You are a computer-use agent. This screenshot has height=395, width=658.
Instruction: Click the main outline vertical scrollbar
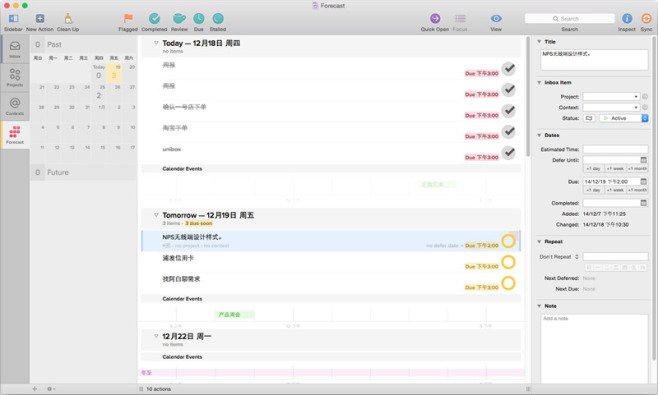click(x=528, y=97)
